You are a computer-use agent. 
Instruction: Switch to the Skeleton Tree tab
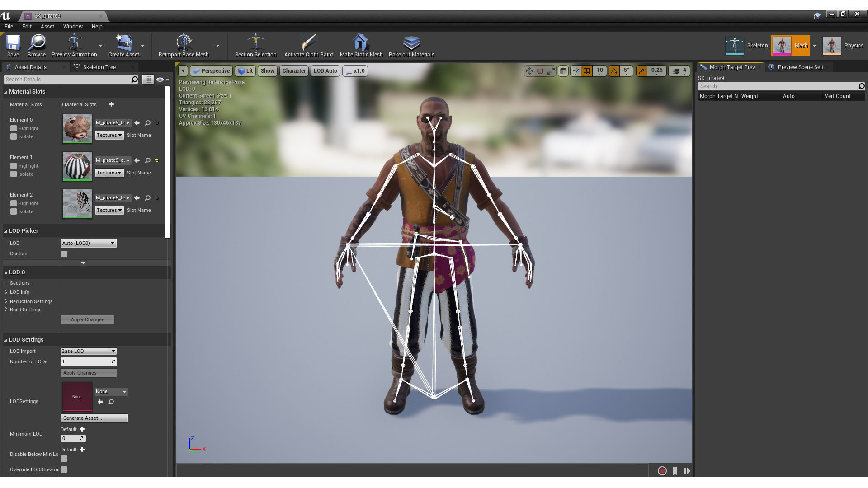[x=99, y=67]
